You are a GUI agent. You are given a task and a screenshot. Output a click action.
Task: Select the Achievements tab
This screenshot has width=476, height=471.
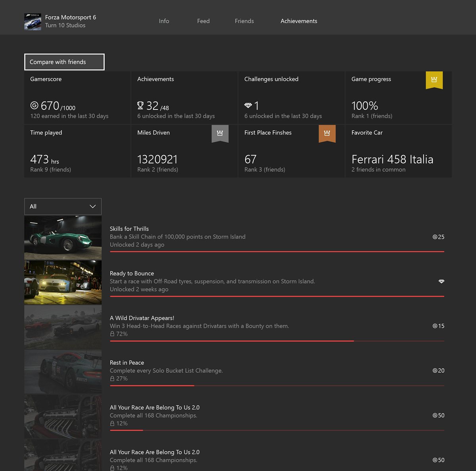pos(299,21)
